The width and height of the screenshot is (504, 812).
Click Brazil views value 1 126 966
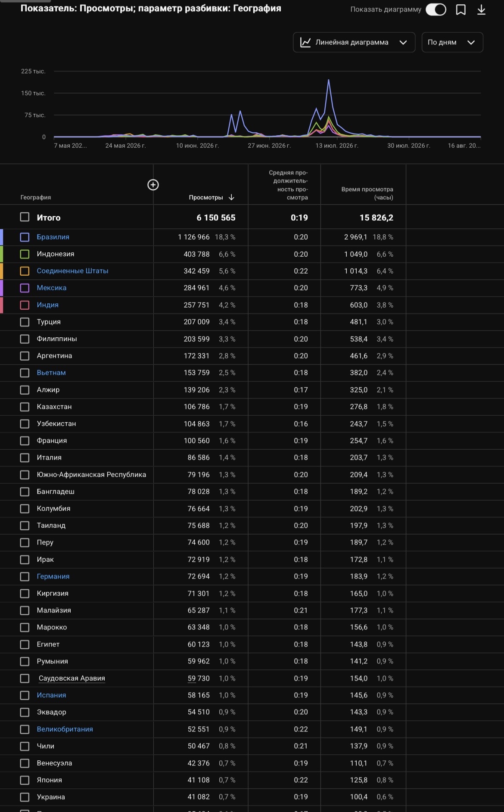point(194,237)
